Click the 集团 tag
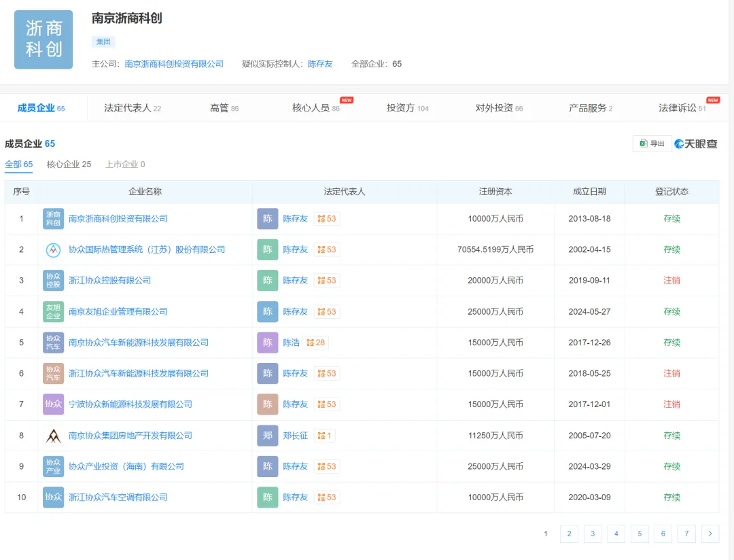This screenshot has width=734, height=560. (103, 41)
